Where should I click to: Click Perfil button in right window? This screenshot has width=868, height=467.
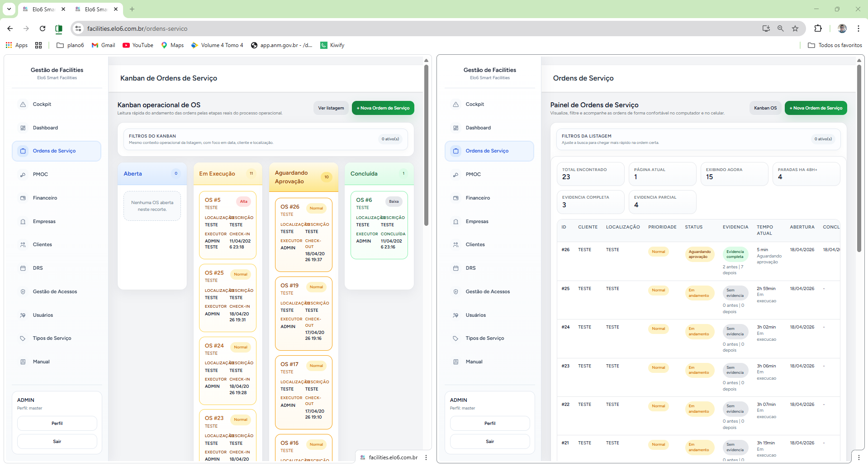(x=490, y=424)
